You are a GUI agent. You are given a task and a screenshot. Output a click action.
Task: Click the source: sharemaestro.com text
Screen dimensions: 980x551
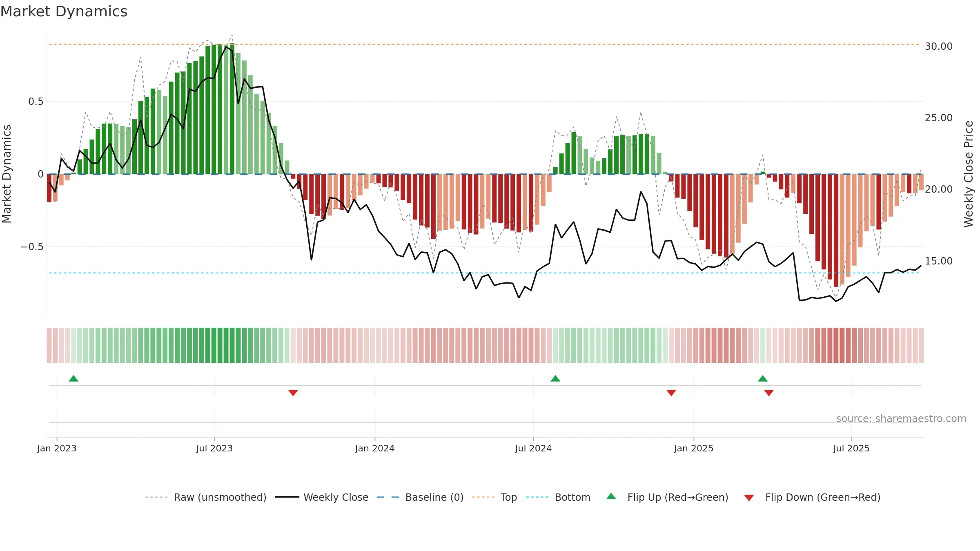coord(901,418)
